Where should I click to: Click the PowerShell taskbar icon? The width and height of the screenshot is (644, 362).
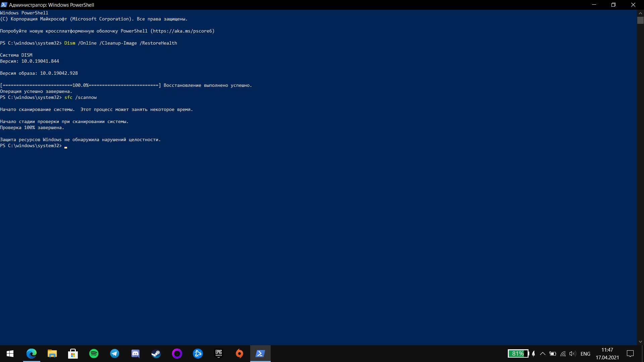click(260, 354)
